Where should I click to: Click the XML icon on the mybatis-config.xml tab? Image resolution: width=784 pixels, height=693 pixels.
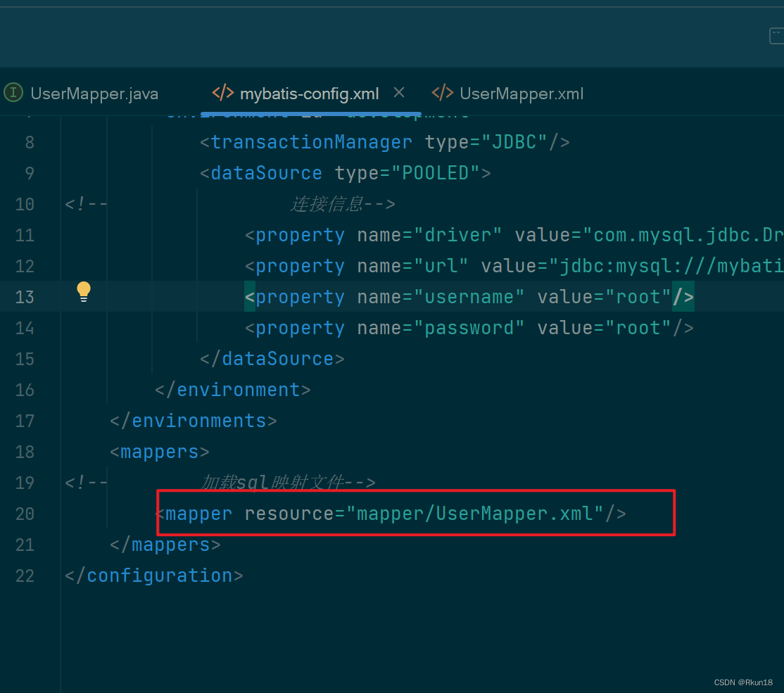(x=222, y=92)
